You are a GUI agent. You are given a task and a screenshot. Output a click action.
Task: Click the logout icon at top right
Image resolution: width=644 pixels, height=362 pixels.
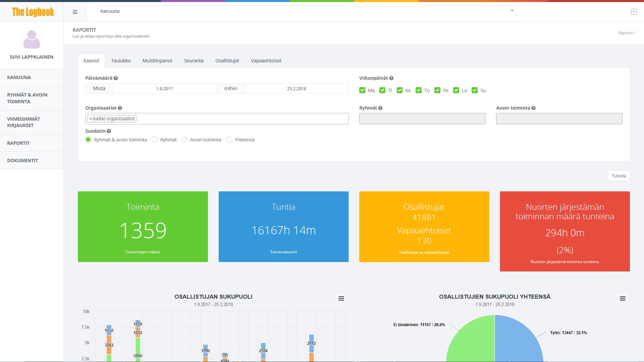pyautogui.click(x=633, y=12)
